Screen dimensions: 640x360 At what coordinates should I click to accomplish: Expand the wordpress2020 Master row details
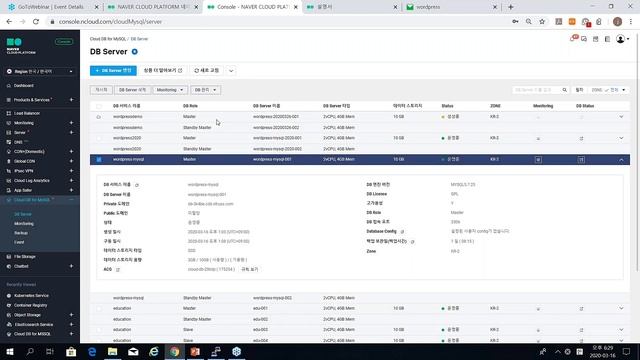click(621, 138)
